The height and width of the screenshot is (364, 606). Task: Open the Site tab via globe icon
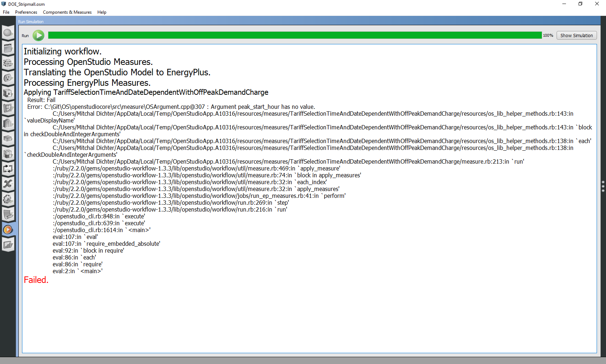8,32
